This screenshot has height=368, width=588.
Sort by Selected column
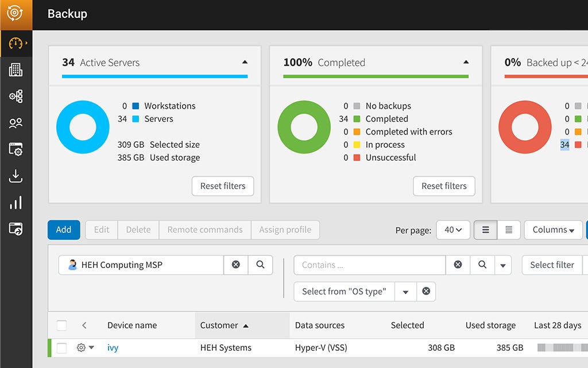[x=407, y=325]
